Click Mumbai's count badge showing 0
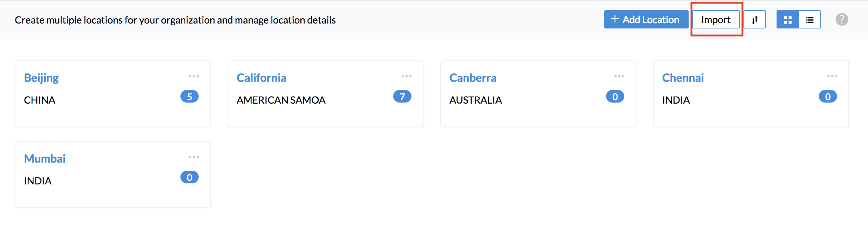The height and width of the screenshot is (248, 868). pos(190,177)
